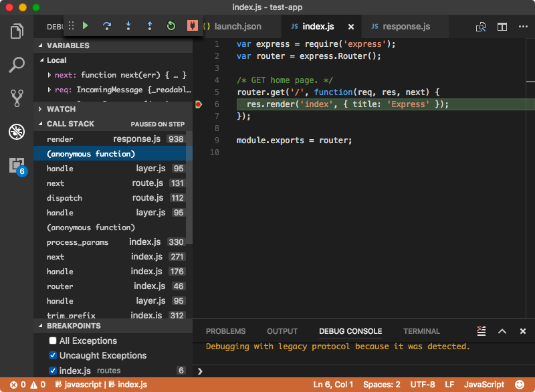
Task: Click Step Over in the debug toolbar
Action: point(107,26)
